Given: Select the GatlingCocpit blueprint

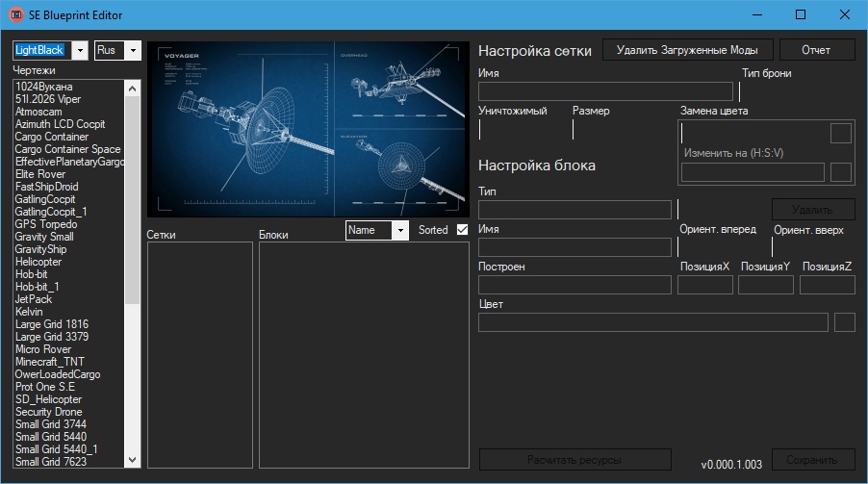Looking at the screenshot, I should point(69,199).
